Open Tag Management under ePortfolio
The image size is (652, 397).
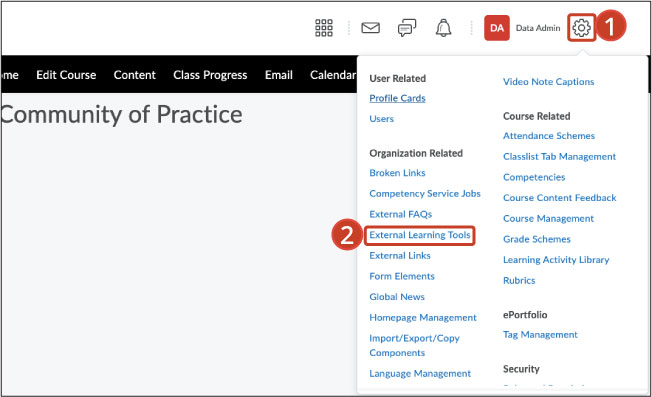[540, 335]
